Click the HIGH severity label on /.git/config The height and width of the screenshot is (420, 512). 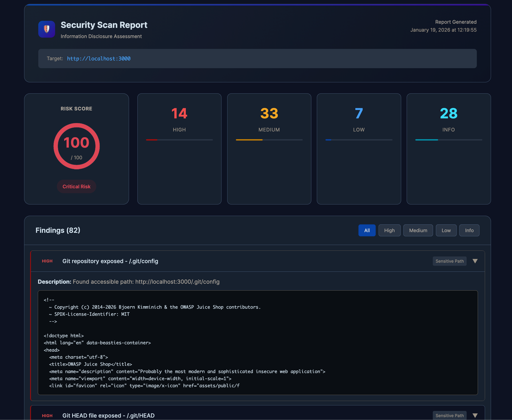[47, 261]
